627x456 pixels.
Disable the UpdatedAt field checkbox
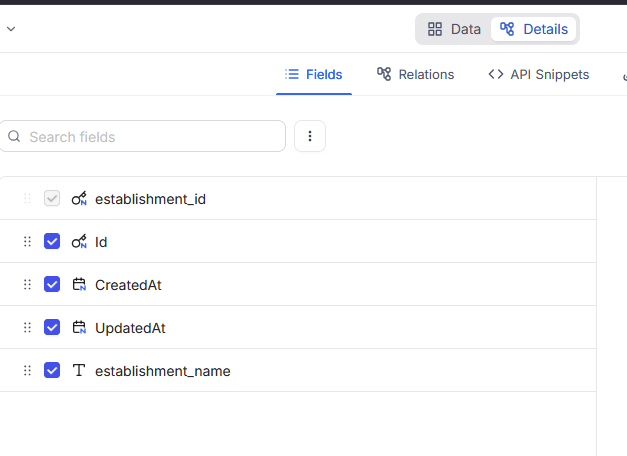coord(52,328)
